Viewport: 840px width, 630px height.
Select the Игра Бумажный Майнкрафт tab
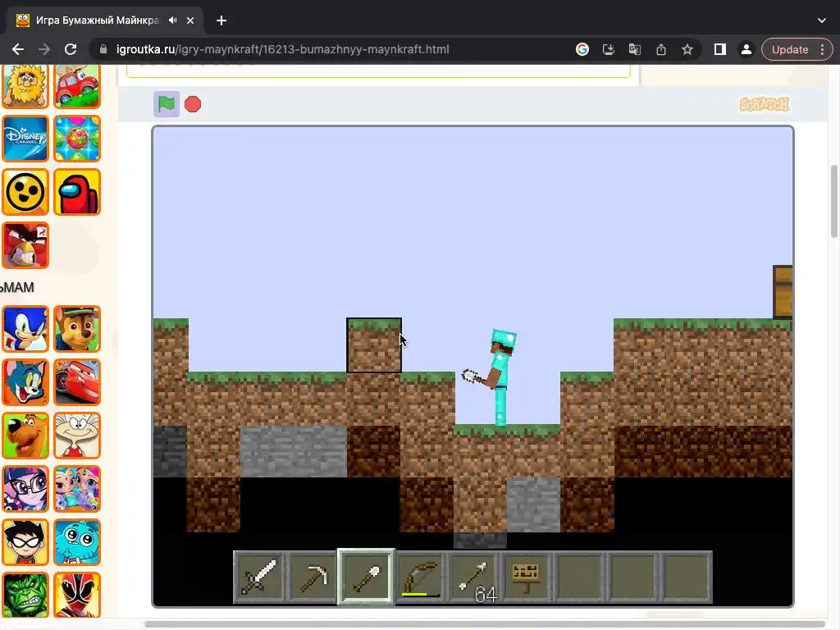click(97, 21)
